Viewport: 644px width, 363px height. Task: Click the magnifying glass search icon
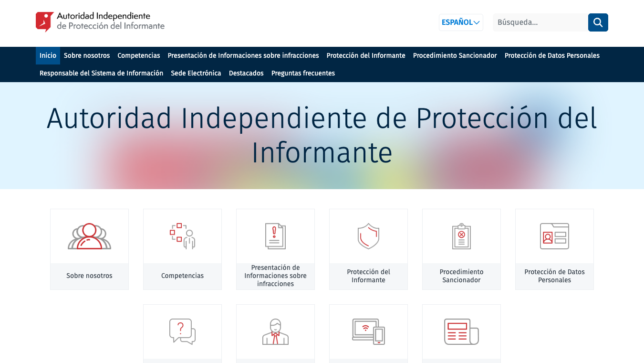[x=598, y=22]
